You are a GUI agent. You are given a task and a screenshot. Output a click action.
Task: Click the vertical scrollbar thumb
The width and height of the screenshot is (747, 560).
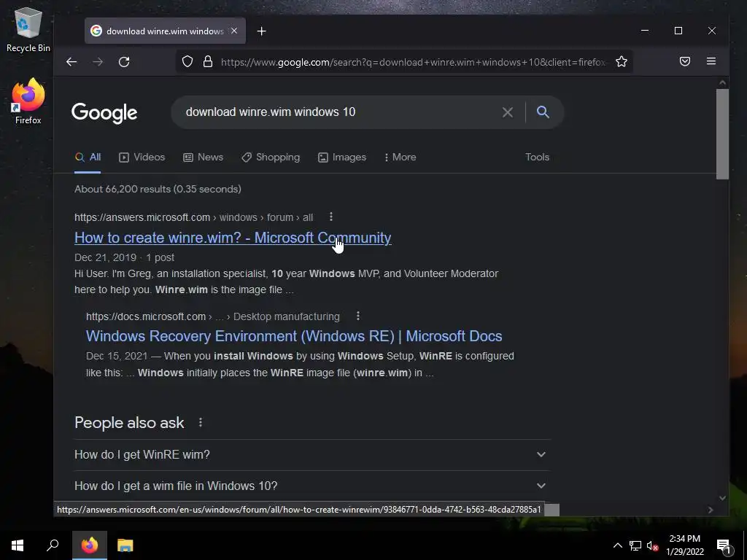coord(722,134)
